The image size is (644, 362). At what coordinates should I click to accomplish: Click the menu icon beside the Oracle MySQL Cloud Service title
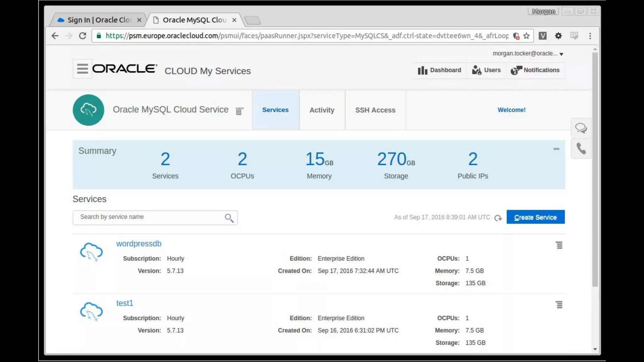(x=239, y=111)
